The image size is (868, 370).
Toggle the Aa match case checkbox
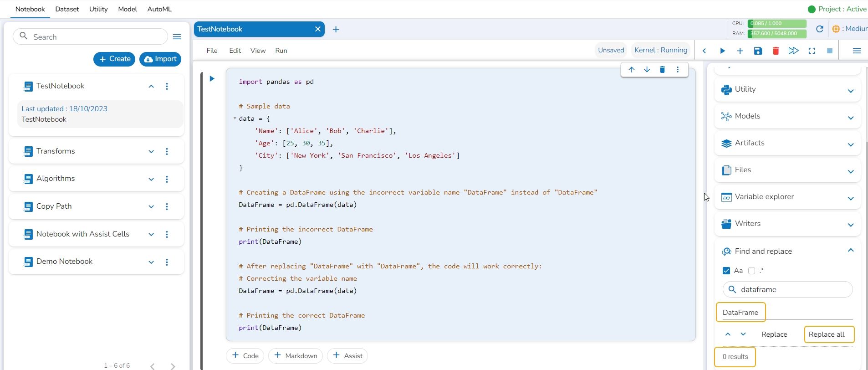726,271
